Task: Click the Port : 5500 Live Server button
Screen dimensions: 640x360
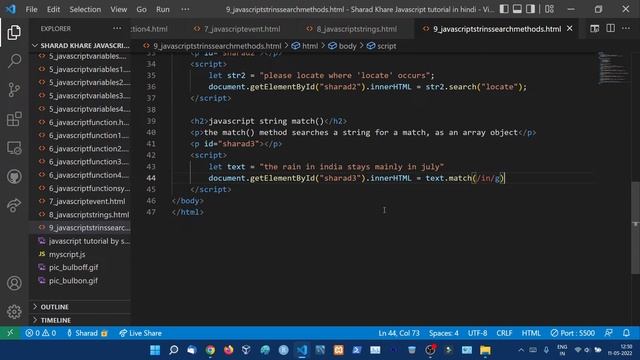Action: point(572,333)
